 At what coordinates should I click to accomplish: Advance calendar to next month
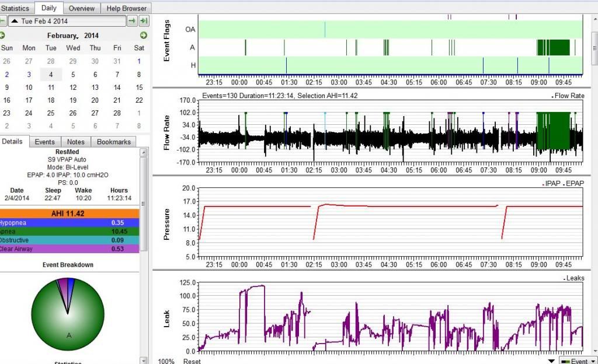(x=143, y=36)
